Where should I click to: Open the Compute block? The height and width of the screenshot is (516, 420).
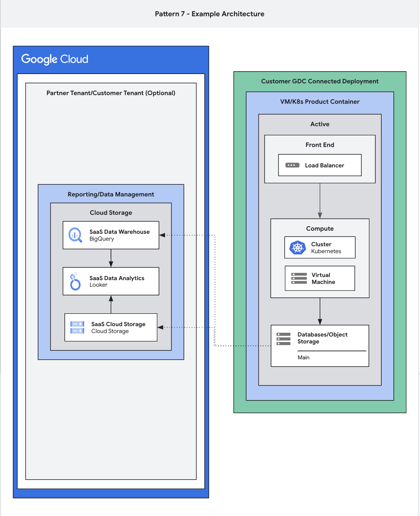(320, 229)
